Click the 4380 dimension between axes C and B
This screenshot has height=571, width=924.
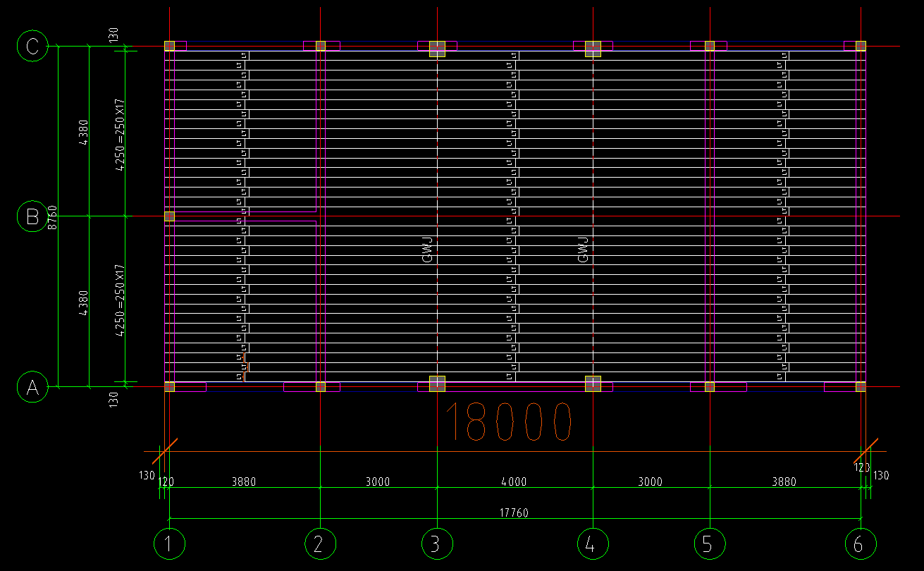point(83,133)
